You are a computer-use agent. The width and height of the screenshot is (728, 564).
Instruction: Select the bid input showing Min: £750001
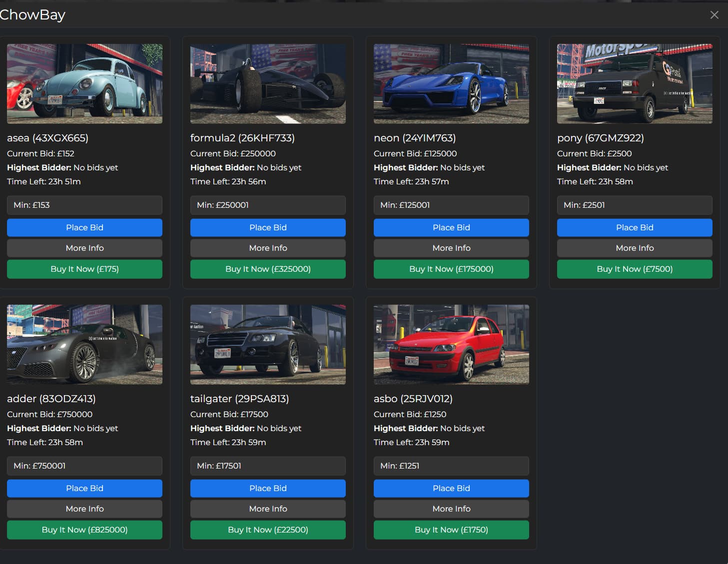(84, 466)
